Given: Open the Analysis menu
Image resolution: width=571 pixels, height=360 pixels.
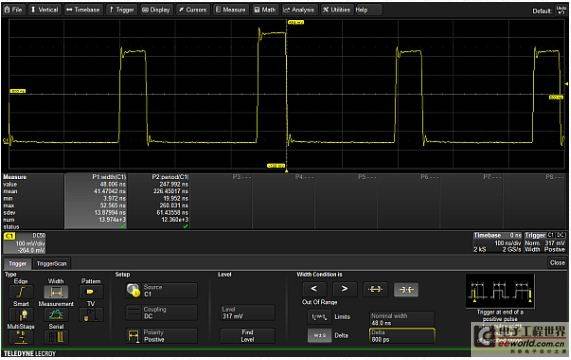Looking at the screenshot, I should point(299,10).
